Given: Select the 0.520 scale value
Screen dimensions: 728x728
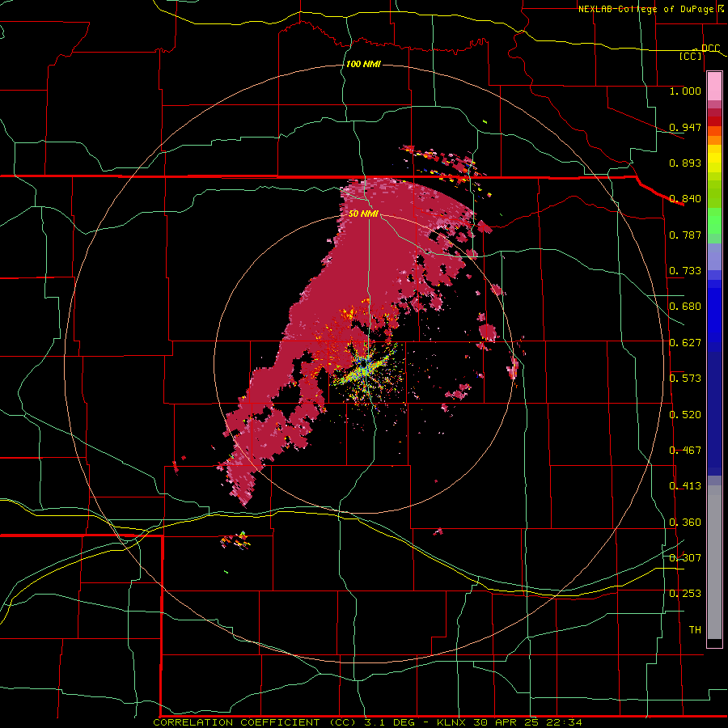Looking at the screenshot, I should click(685, 415).
